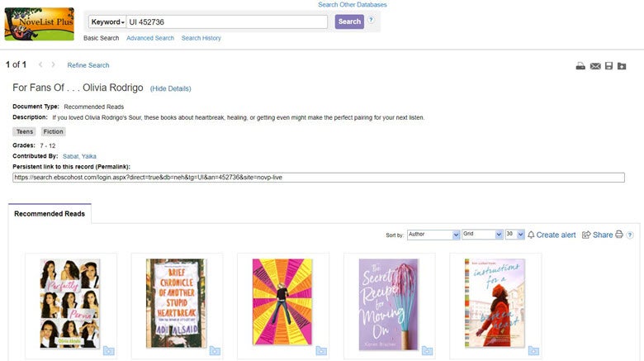Open the results per page dropdown
The height and width of the screenshot is (361, 644).
[x=514, y=235]
